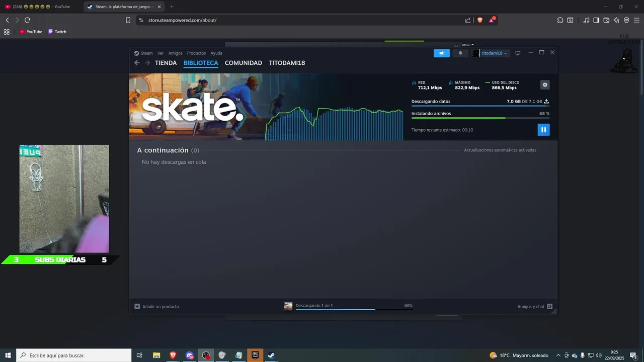Show hidden system tray icons
Screen dimensions: 644x362
click(x=558, y=355)
